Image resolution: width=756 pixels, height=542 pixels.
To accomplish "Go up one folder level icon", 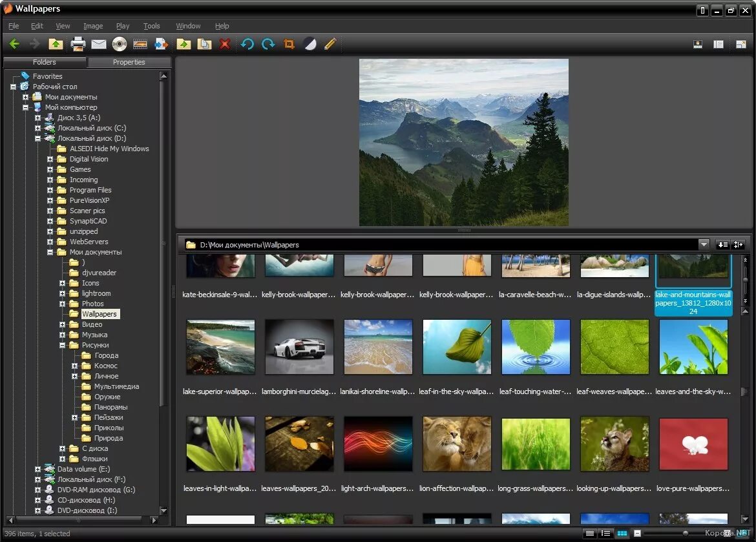I will (x=56, y=45).
